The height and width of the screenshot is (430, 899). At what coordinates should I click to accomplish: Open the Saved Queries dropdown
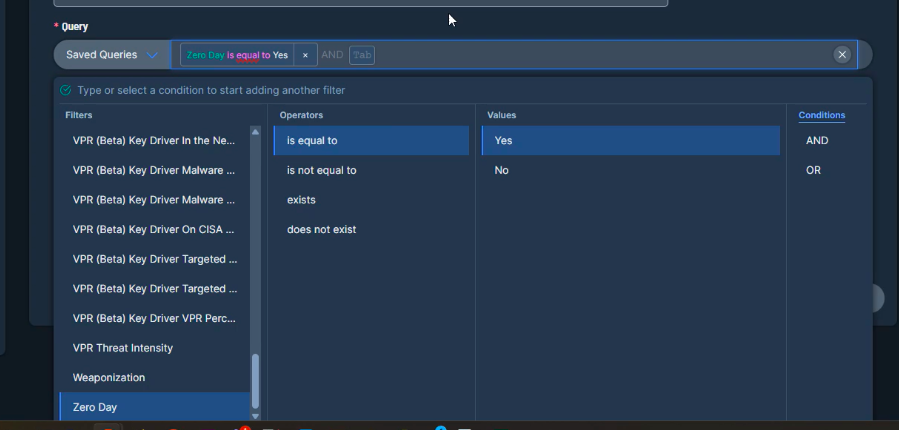pyautogui.click(x=112, y=55)
